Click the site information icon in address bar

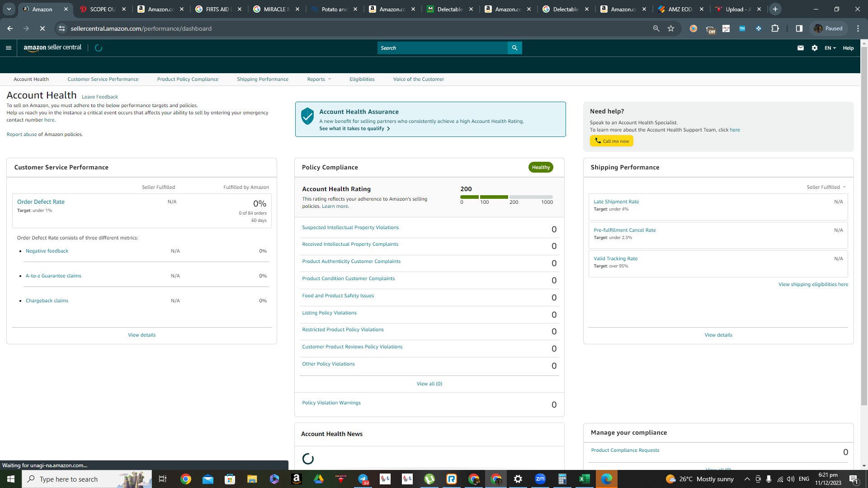click(x=62, y=28)
